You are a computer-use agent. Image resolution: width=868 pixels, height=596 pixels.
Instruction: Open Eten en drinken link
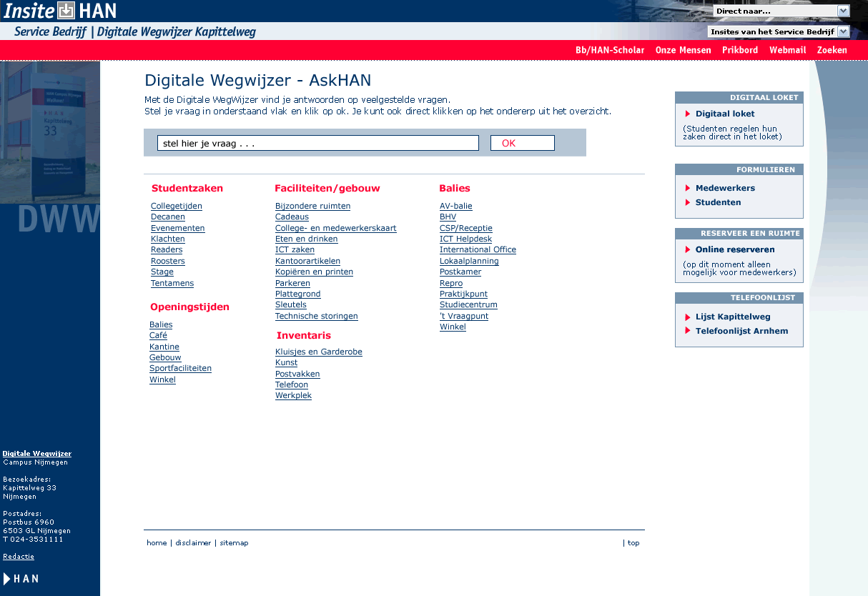click(x=307, y=239)
